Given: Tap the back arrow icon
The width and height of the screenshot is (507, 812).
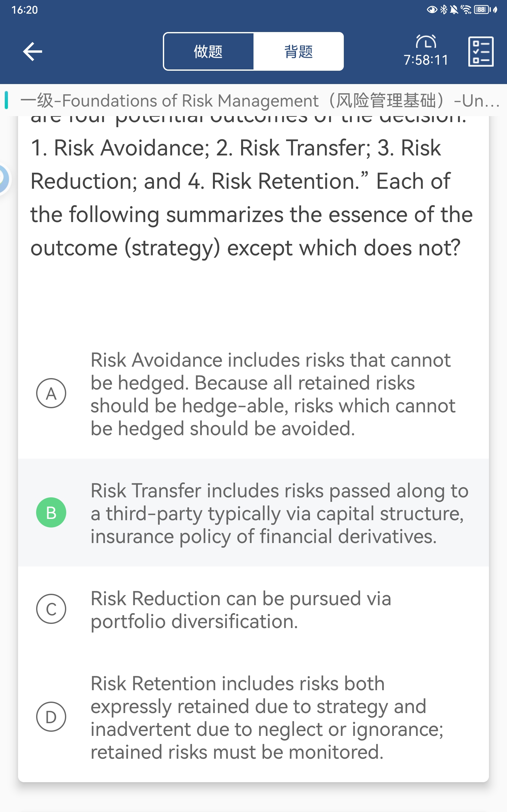Looking at the screenshot, I should [x=33, y=51].
